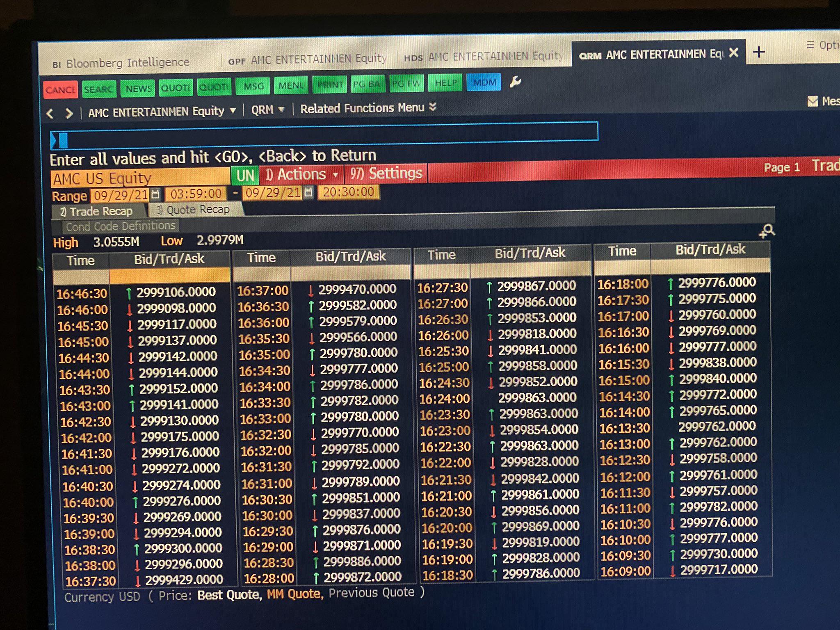Image resolution: width=840 pixels, height=630 pixels.
Task: Open the 97) Settings menu
Action: (386, 173)
